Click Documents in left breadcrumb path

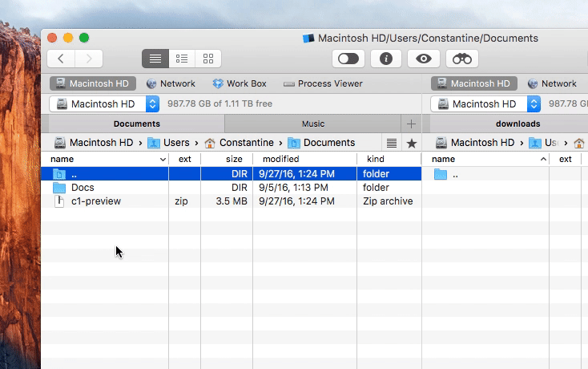(321, 143)
